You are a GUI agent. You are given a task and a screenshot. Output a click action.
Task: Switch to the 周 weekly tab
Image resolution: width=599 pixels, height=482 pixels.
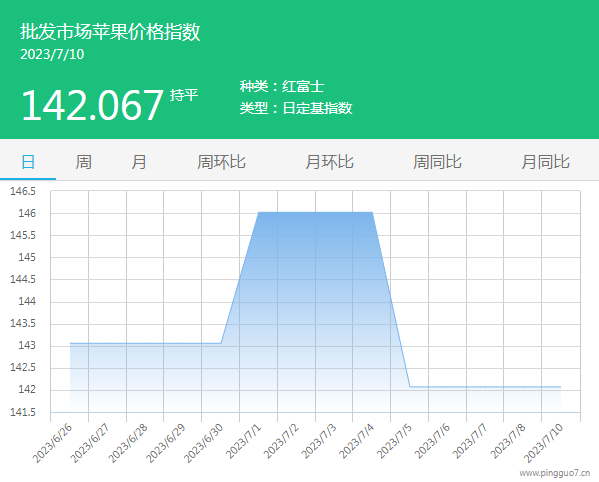[83, 162]
